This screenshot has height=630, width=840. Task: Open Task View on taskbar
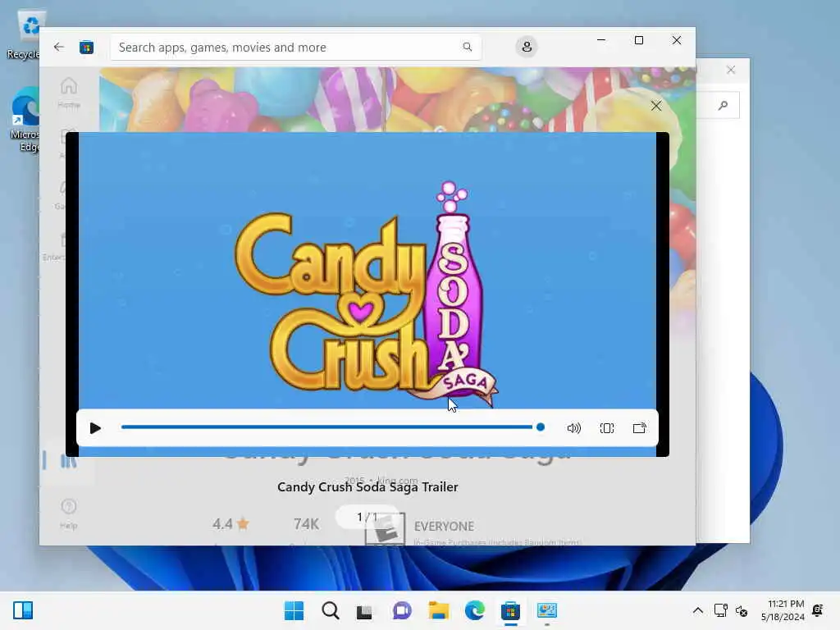[x=364, y=611]
